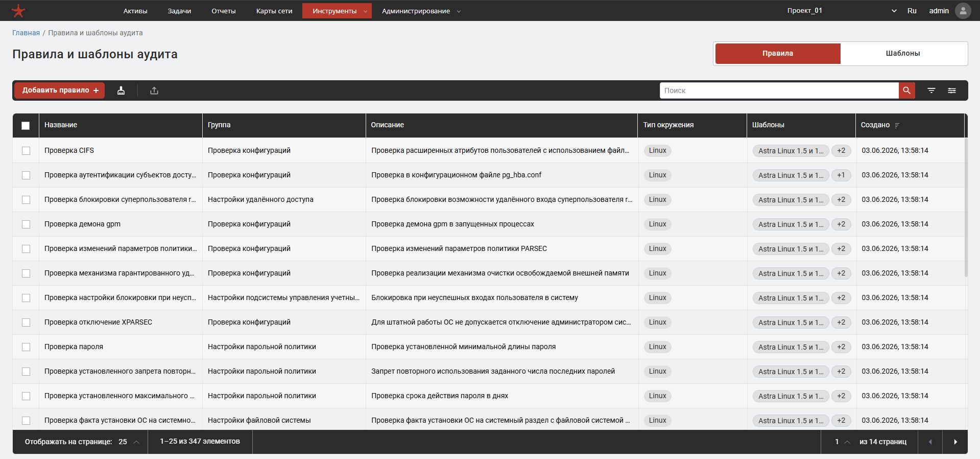980x459 pixels.
Task: Click the export upload icon in toolbar
Action: 154,90
